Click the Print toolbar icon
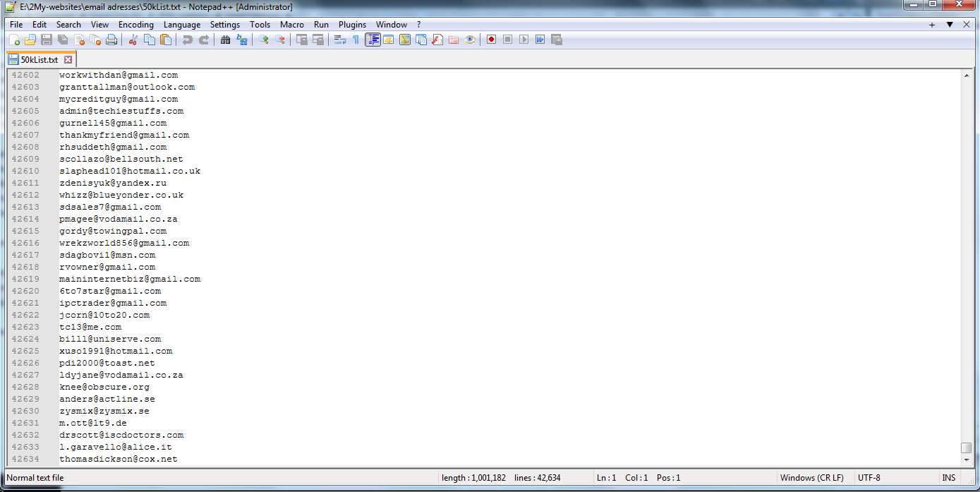Screen dimensions: 980x492 click(111, 40)
